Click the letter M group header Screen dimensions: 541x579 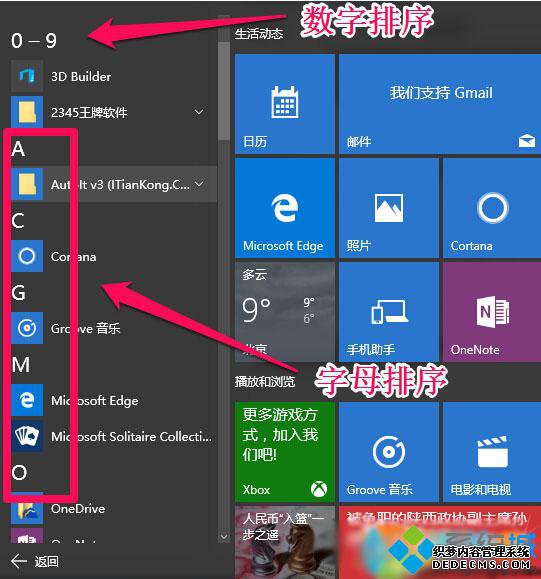click(21, 365)
